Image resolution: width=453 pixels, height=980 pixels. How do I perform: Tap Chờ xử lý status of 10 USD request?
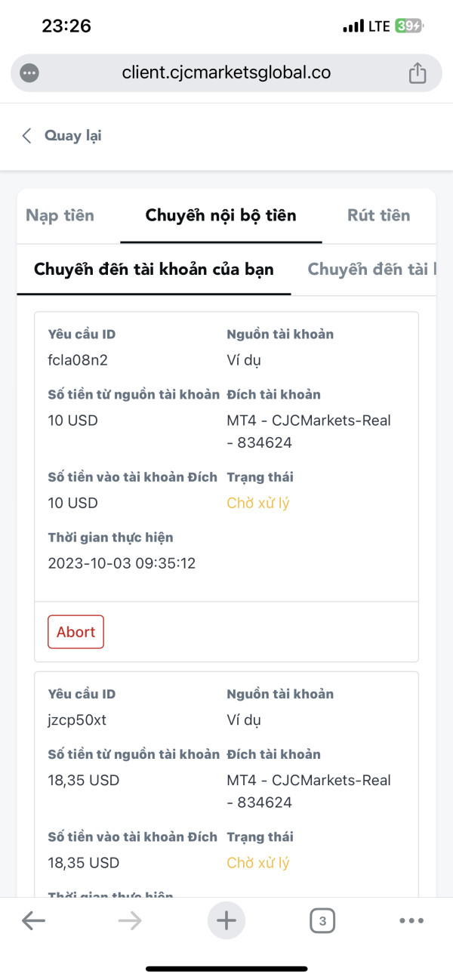click(258, 503)
